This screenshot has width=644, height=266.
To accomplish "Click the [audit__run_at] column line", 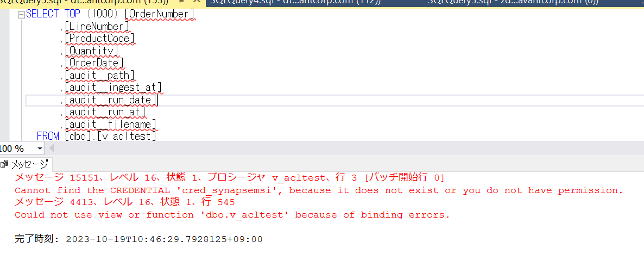I will (x=105, y=112).
